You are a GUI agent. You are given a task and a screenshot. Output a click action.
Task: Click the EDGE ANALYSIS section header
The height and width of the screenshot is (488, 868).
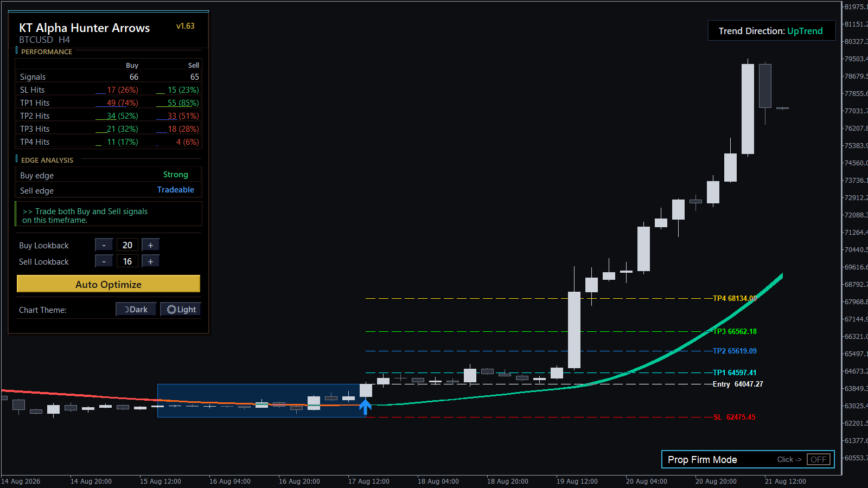coord(47,160)
